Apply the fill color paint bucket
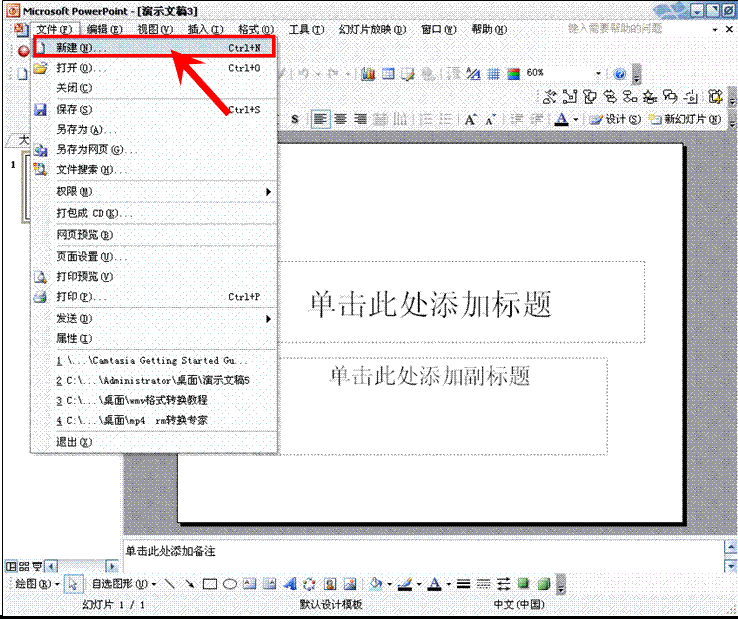738x619 pixels. click(376, 584)
